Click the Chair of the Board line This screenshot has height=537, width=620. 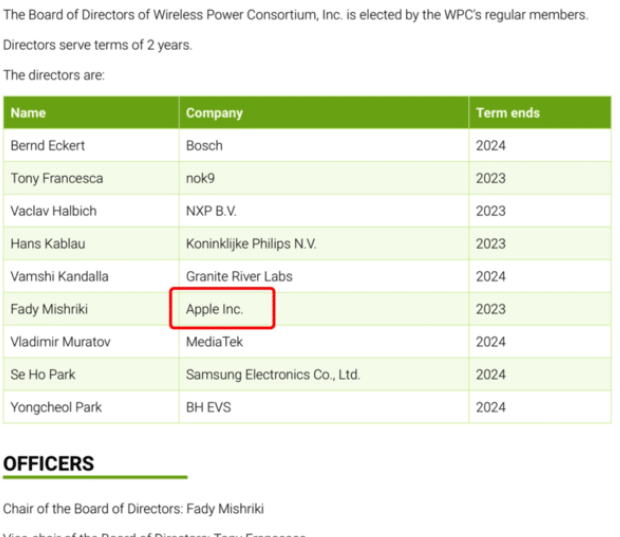[x=133, y=509]
